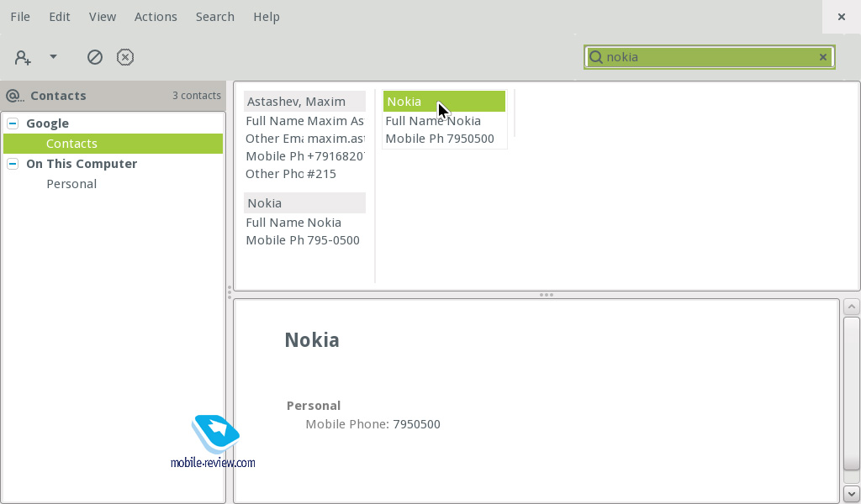Open the Actions menu
861x504 pixels.
(156, 17)
